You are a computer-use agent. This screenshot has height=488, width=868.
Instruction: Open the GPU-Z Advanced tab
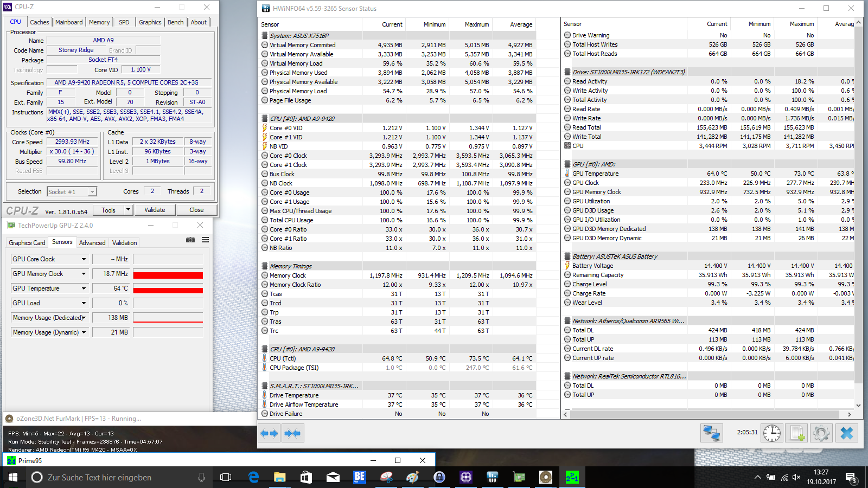click(x=92, y=243)
